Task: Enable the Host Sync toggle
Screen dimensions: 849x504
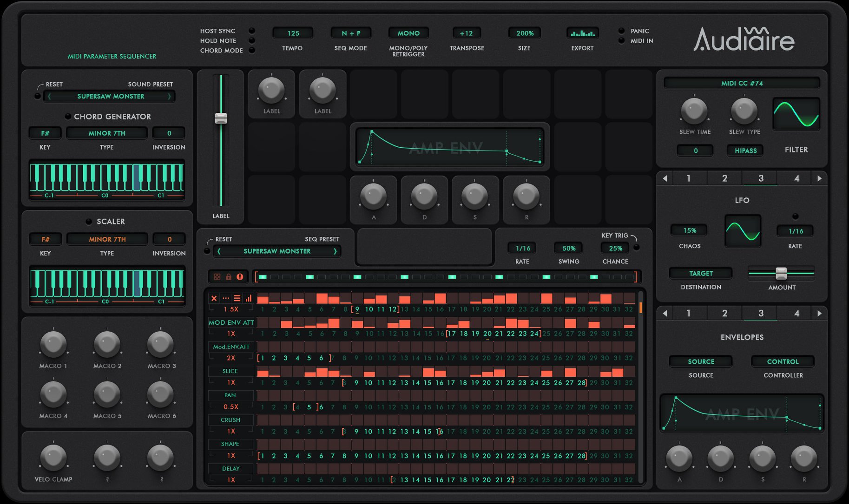Action: point(252,31)
